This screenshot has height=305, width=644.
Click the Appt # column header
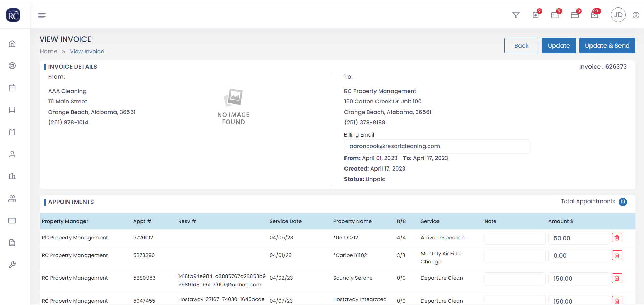[x=142, y=221]
